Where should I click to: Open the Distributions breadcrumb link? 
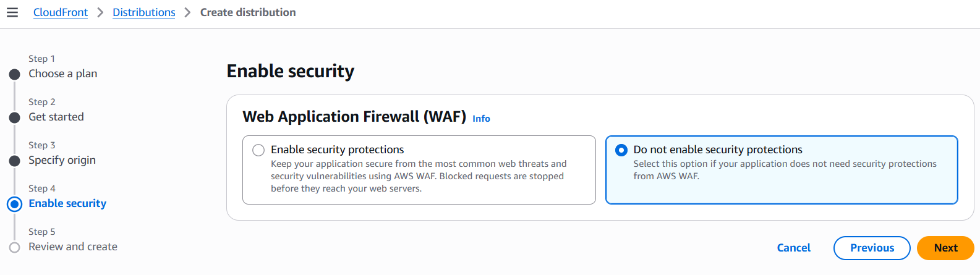click(x=144, y=12)
